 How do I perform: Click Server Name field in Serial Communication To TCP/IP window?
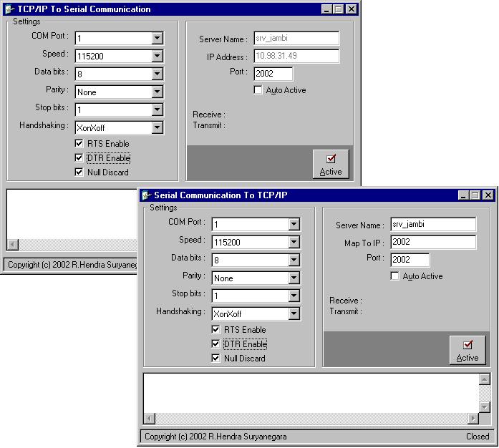tap(433, 224)
